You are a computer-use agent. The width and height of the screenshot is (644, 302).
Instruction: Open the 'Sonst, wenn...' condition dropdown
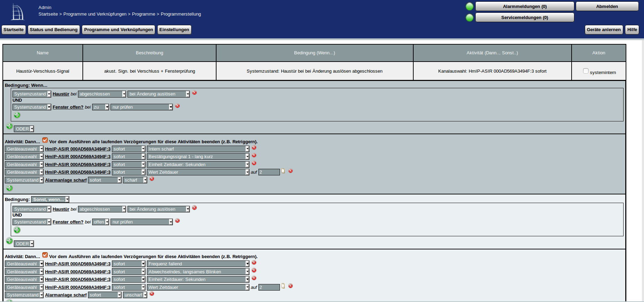[x=50, y=200]
